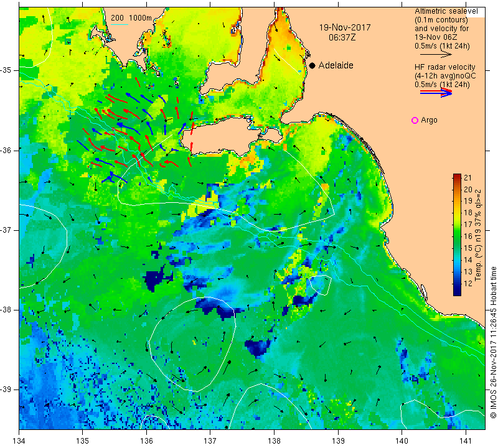Click the latitude label -35
498x448 pixels.
coord(6,70)
